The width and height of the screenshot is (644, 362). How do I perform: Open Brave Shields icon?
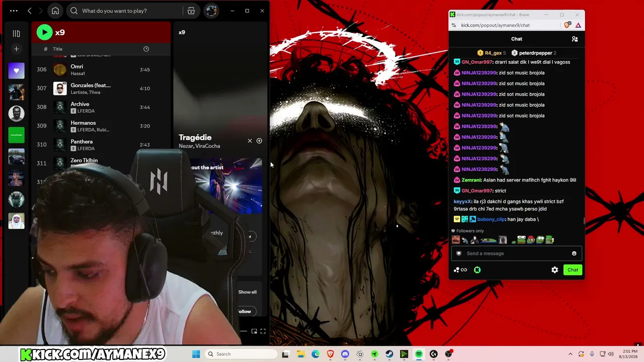568,25
